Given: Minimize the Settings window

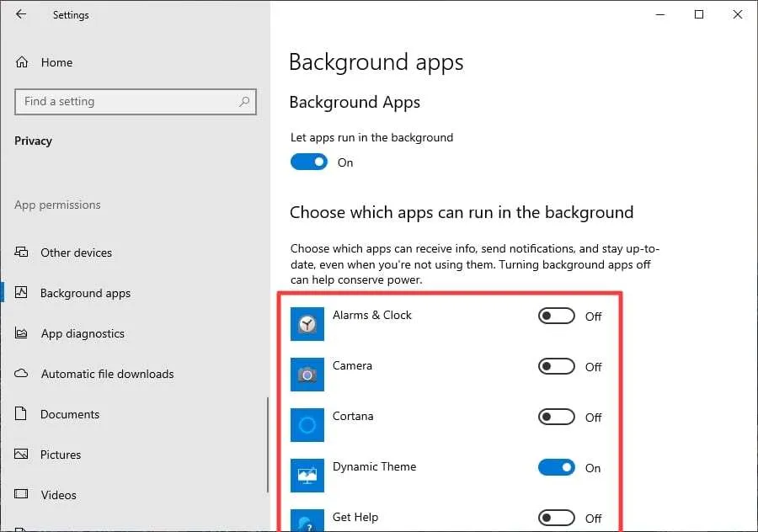Looking at the screenshot, I should [659, 14].
